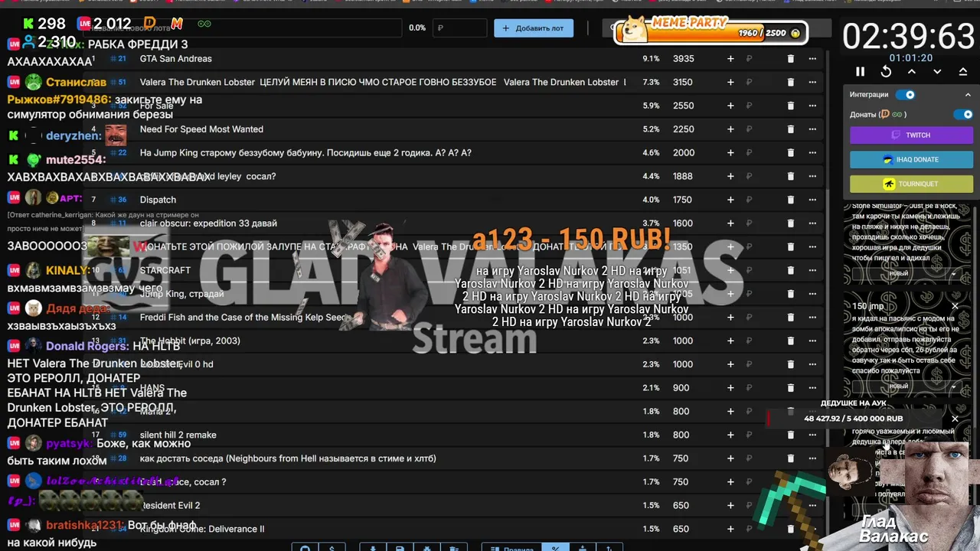Delete the For Sale lot

click(791, 106)
